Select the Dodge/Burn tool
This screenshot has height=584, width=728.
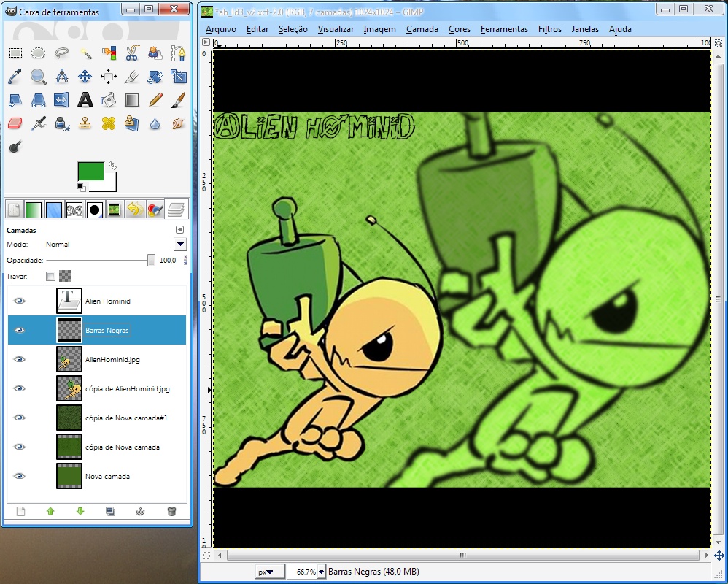[15, 147]
